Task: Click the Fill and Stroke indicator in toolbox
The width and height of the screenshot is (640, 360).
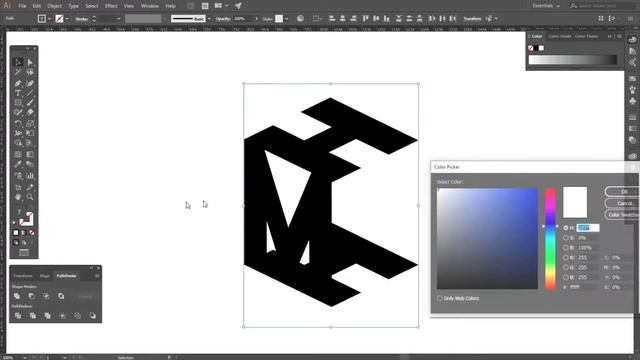Action: point(26,219)
